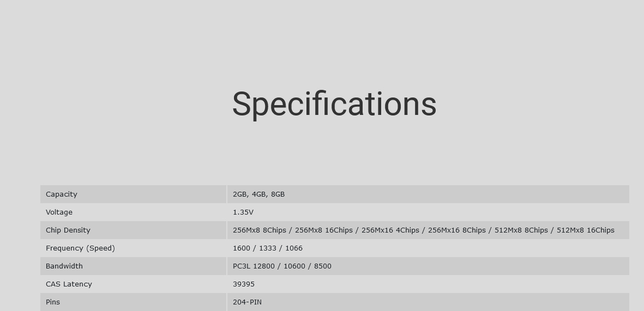
Task: Click the 2GB, 4GB, 8GB value
Action: point(259,194)
